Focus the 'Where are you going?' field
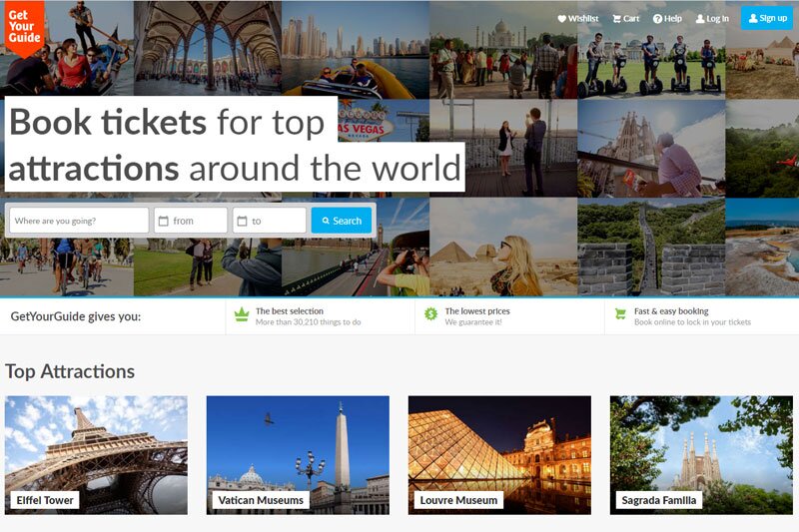Image resolution: width=799 pixels, height=532 pixels. coord(79,221)
